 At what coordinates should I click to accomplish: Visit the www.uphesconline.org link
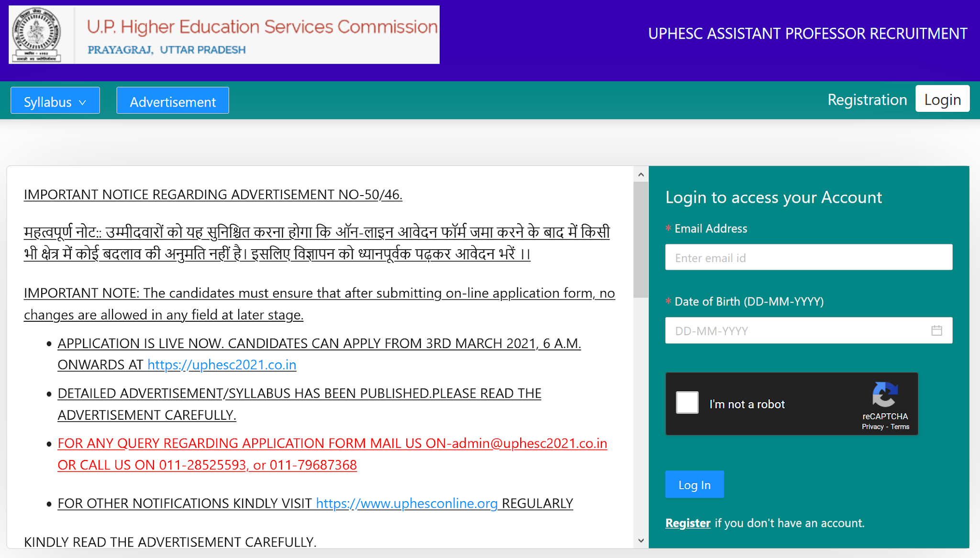pos(407,503)
